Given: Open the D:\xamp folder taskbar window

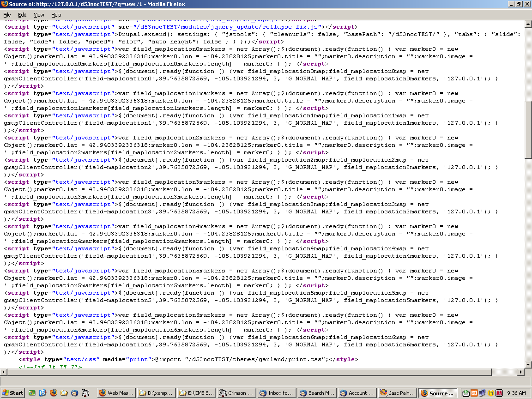Looking at the screenshot, I should tap(157, 393).
